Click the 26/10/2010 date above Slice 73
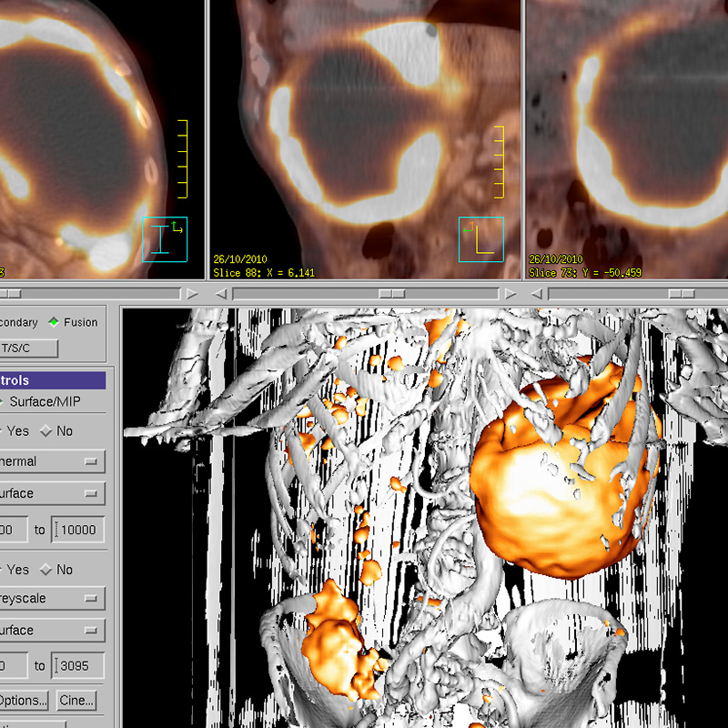728x728 pixels. [x=556, y=259]
